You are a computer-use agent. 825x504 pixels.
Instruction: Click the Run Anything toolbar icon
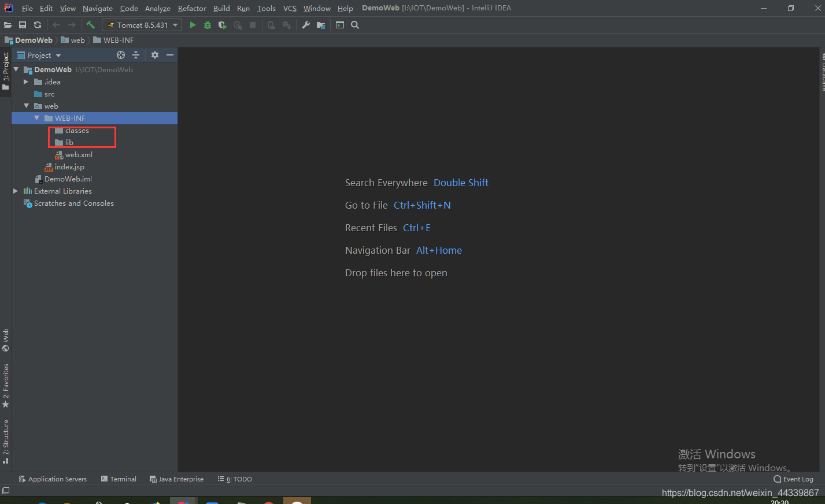(340, 25)
